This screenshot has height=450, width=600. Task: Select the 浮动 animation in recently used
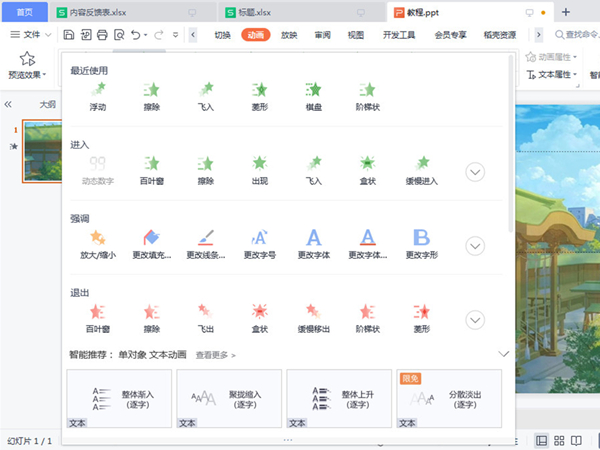coord(97,95)
